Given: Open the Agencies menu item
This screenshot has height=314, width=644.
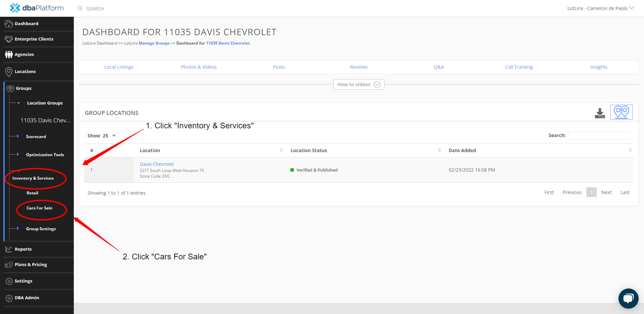Looking at the screenshot, I should pos(24,54).
